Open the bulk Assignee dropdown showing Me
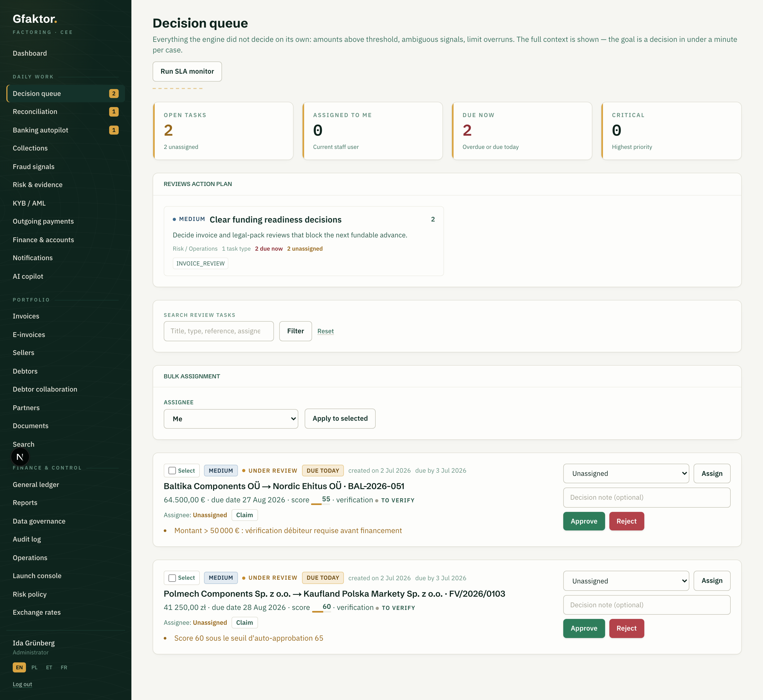This screenshot has height=700, width=763. tap(231, 419)
